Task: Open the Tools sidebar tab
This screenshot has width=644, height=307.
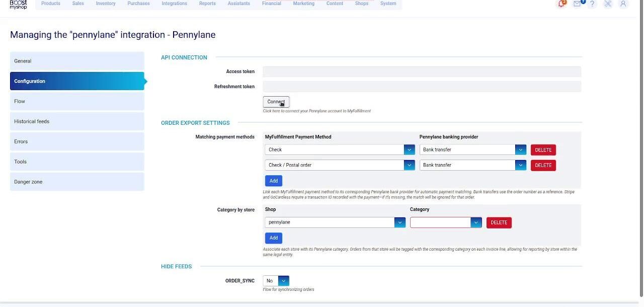Action: [77, 162]
